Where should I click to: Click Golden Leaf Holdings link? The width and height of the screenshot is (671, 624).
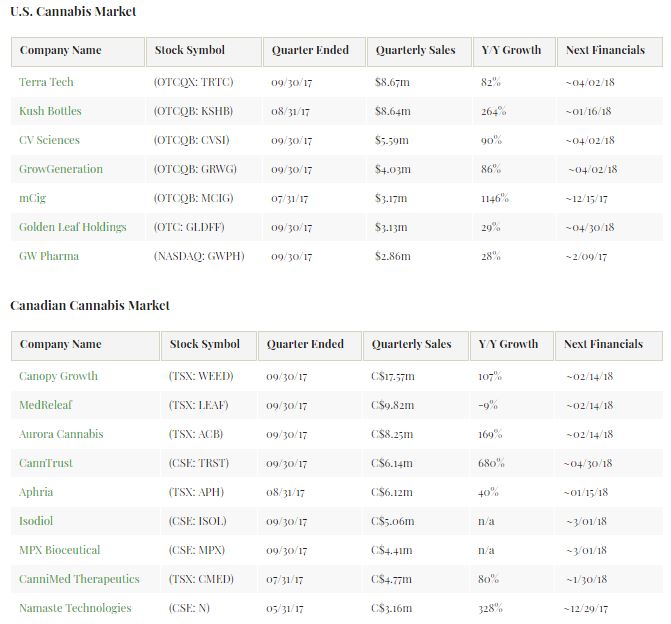pyautogui.click(x=72, y=227)
